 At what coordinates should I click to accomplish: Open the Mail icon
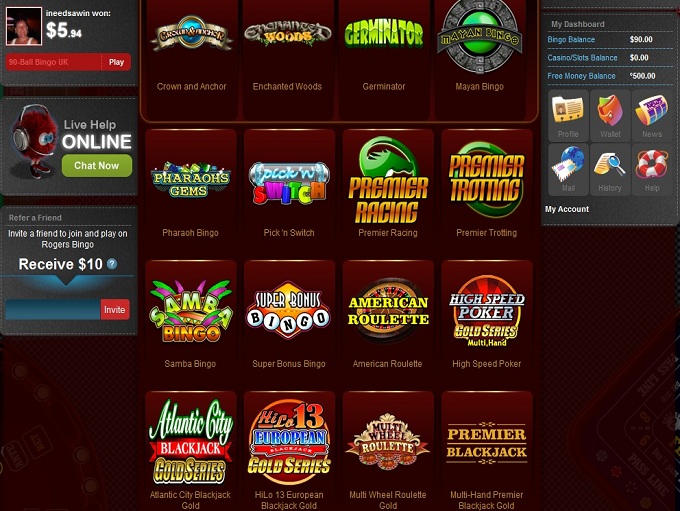pos(568,169)
